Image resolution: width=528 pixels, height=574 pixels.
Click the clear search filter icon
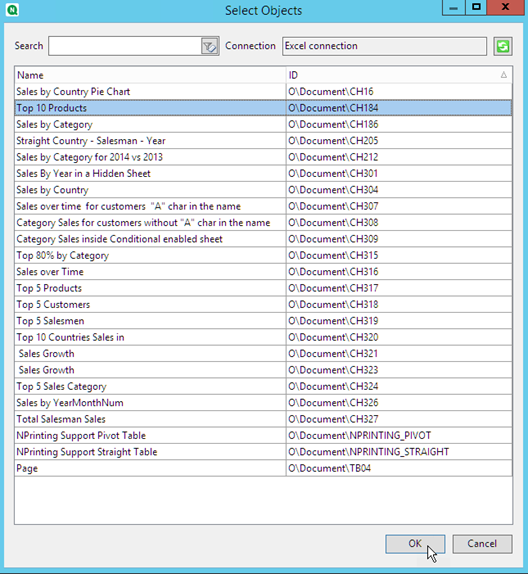(x=209, y=46)
